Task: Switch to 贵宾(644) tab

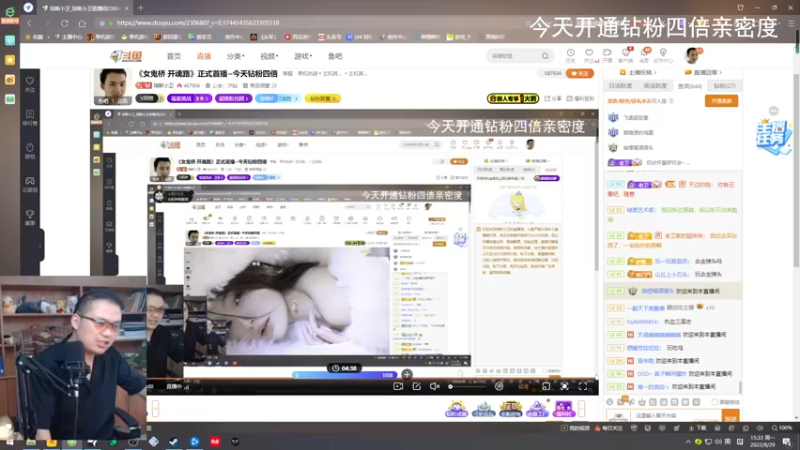Action: tap(690, 86)
